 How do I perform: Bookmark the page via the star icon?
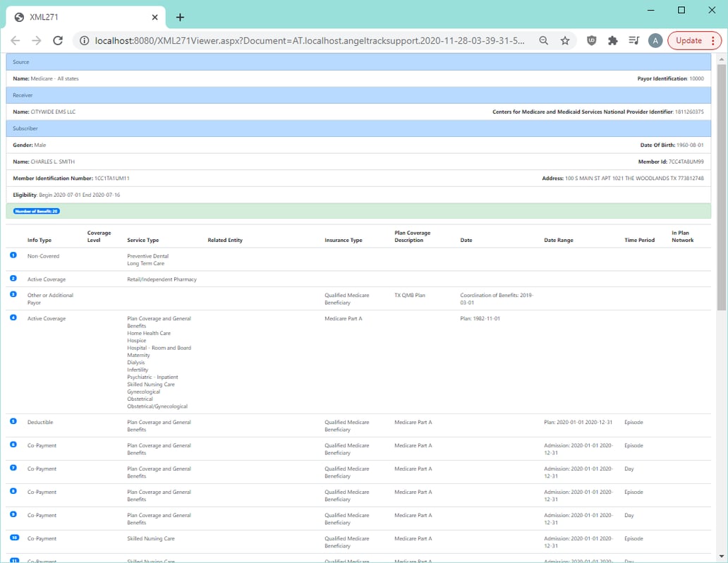point(565,40)
